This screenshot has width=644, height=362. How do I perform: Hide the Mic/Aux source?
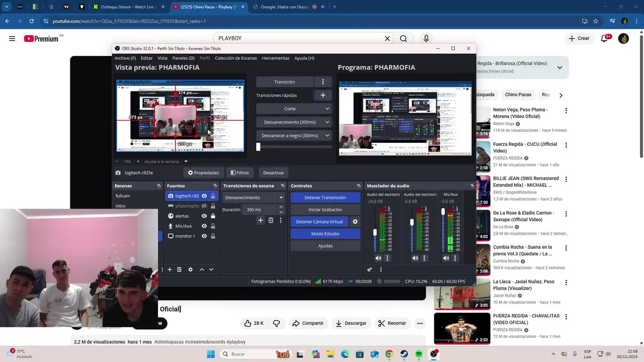click(204, 226)
